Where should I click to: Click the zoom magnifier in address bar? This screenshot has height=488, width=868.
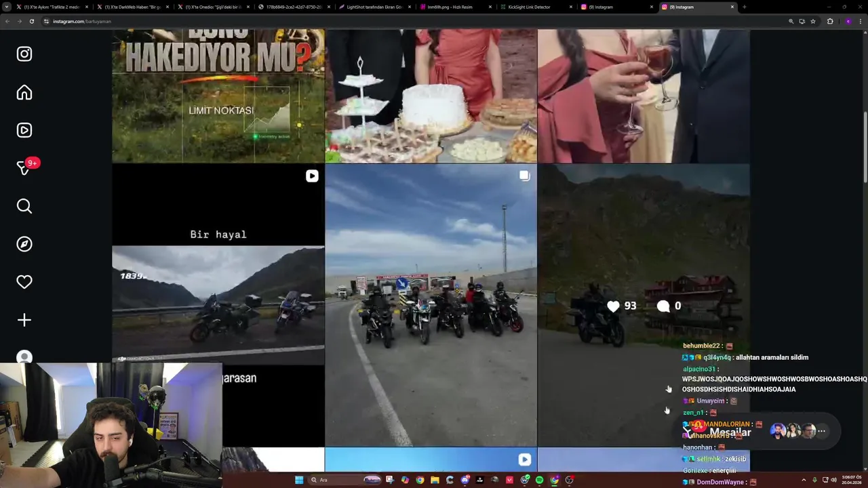[791, 21]
